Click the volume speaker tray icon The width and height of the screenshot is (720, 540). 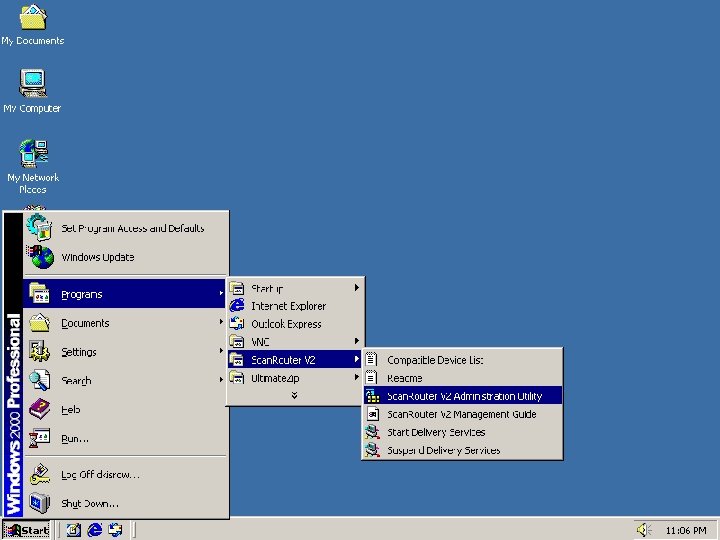click(644, 530)
